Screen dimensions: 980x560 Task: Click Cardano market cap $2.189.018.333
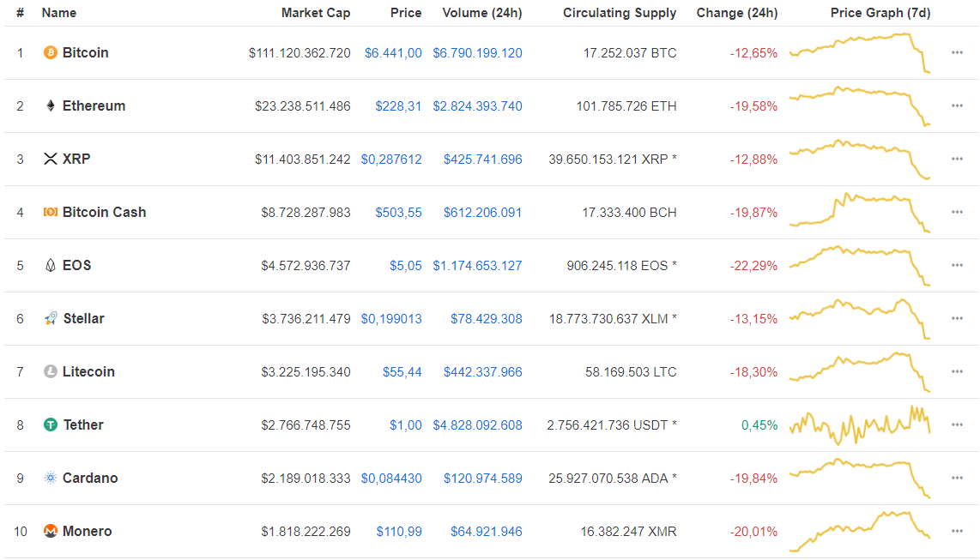[305, 479]
